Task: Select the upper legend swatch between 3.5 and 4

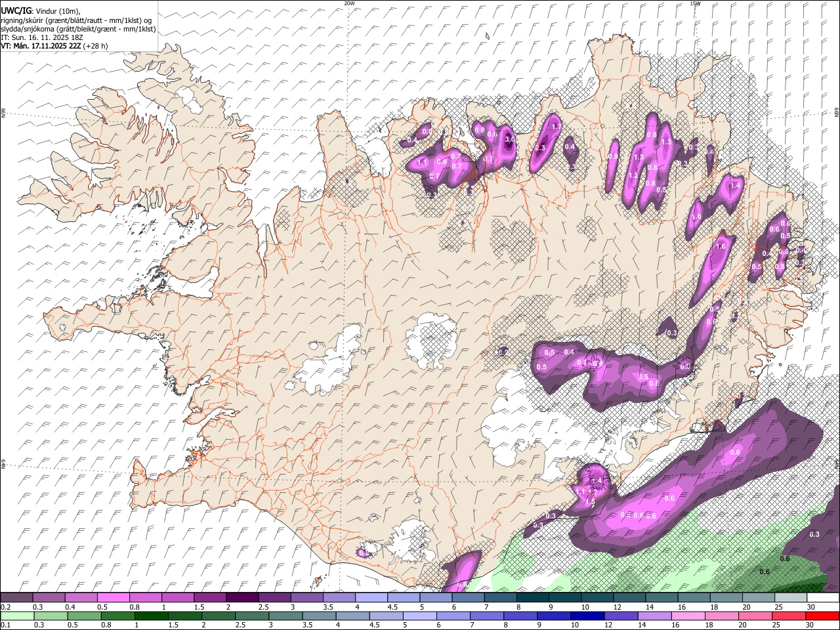Action: coord(339,598)
